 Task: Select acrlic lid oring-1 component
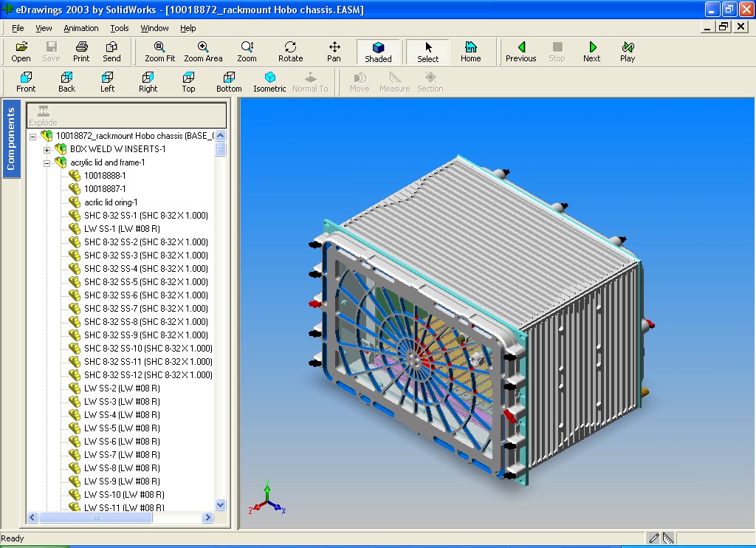111,202
